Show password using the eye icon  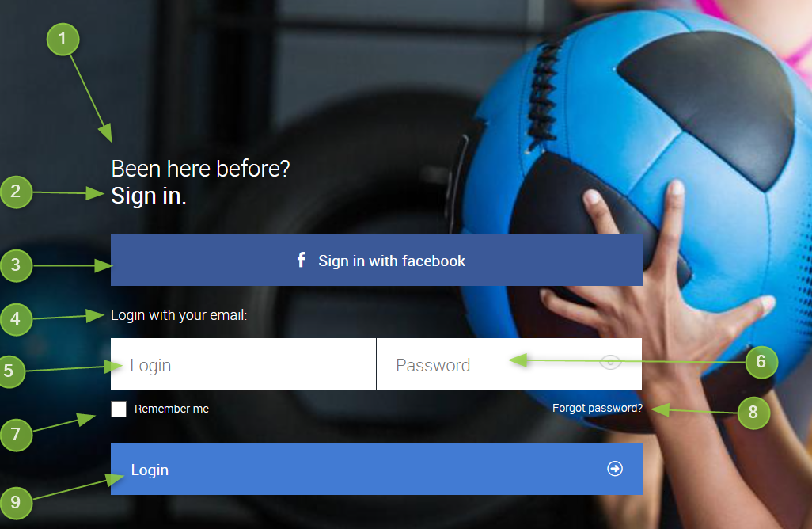[610, 362]
